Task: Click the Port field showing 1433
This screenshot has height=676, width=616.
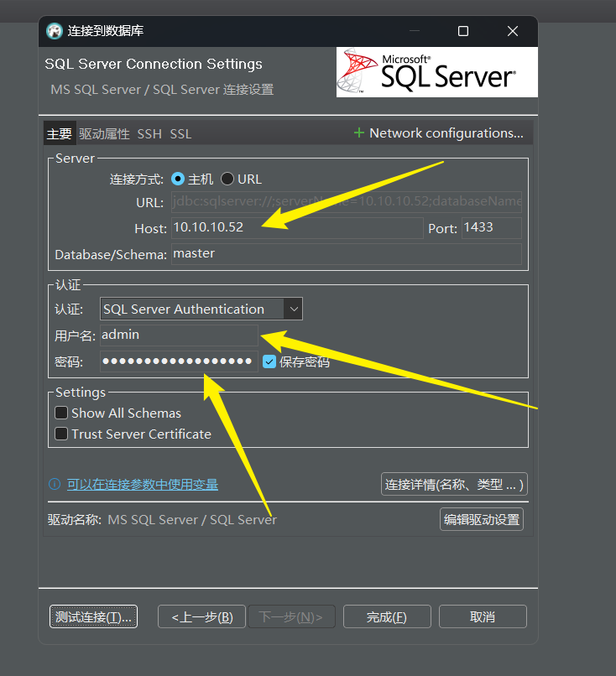Action: tap(492, 227)
